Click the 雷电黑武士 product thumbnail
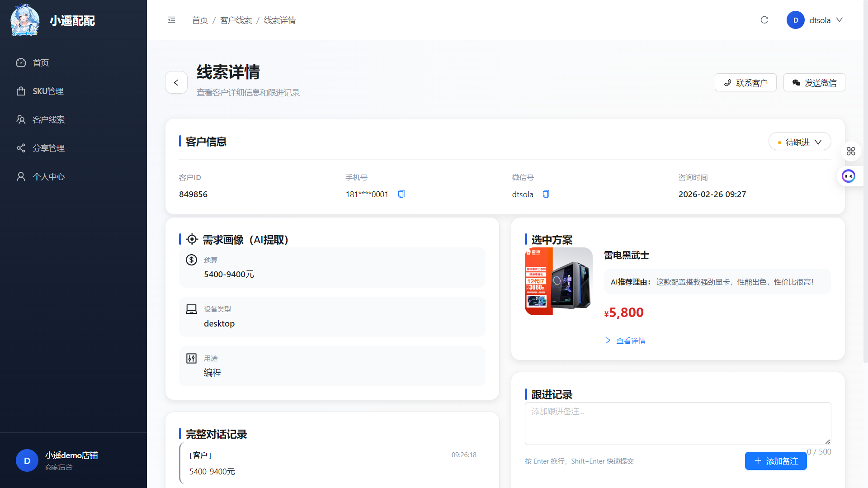Viewport: 868px width, 488px height. pyautogui.click(x=558, y=281)
